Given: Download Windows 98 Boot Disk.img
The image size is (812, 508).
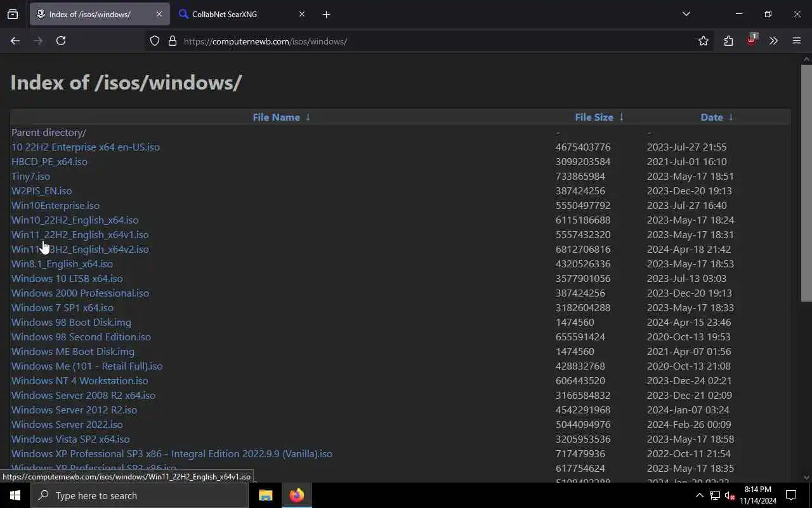Looking at the screenshot, I should (71, 322).
